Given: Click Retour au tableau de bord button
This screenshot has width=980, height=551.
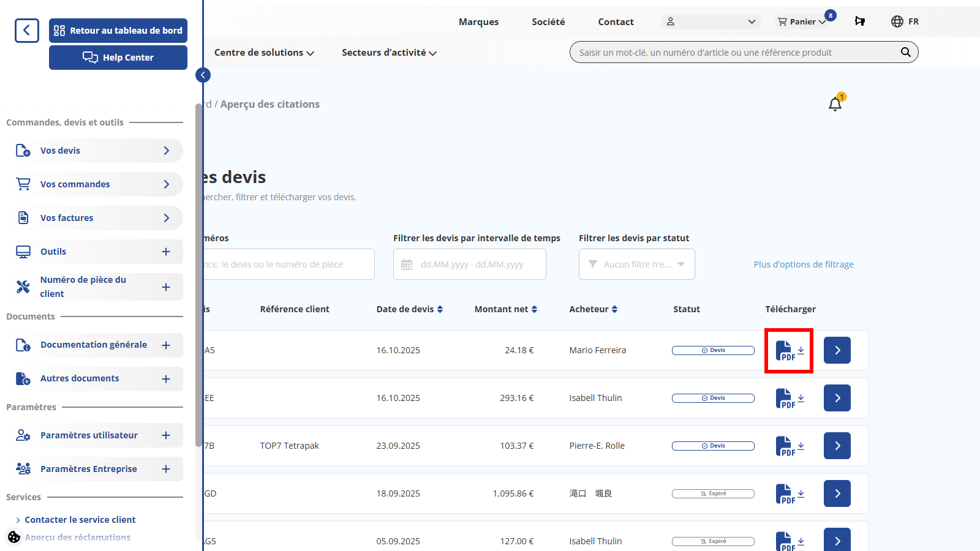Looking at the screenshot, I should tap(118, 31).
